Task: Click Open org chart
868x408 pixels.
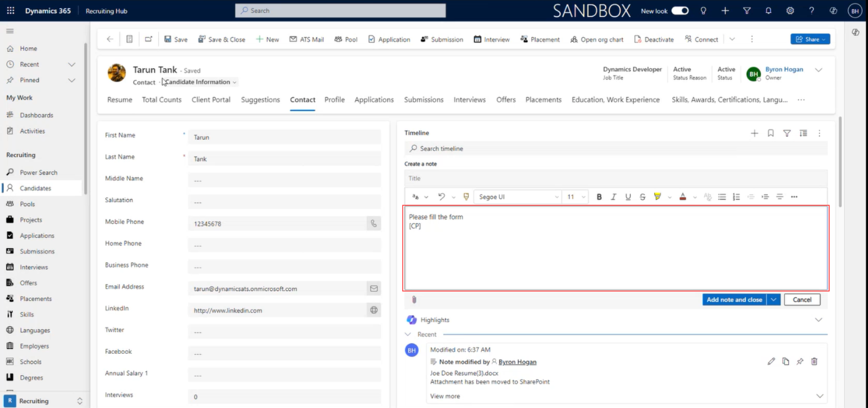Action: click(597, 39)
